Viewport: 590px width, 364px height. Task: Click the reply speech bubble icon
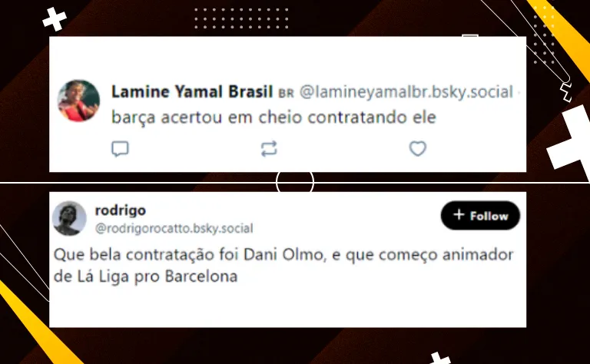point(120,149)
